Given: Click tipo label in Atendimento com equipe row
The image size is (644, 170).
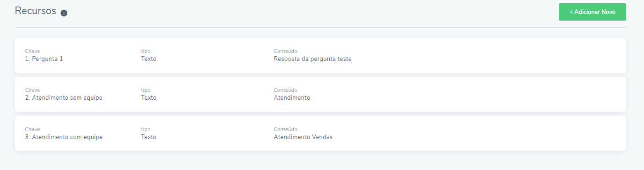Looking at the screenshot, I should click(x=145, y=129).
